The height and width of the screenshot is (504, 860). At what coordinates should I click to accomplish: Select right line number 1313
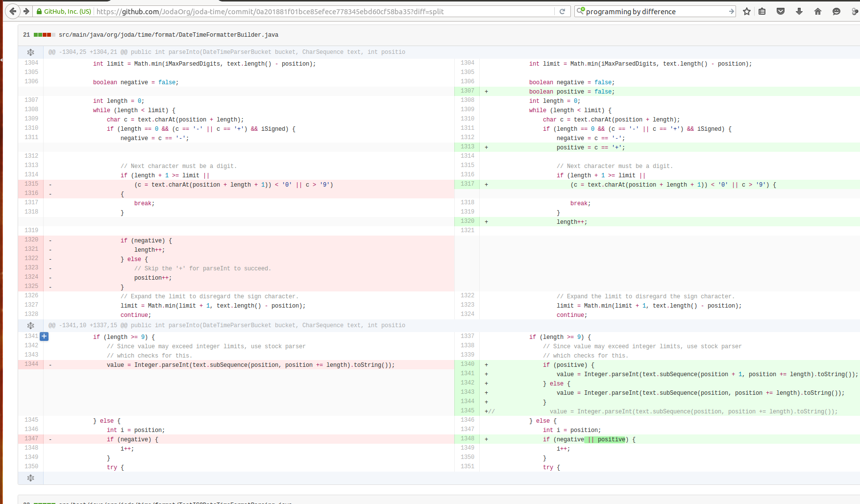tap(467, 147)
